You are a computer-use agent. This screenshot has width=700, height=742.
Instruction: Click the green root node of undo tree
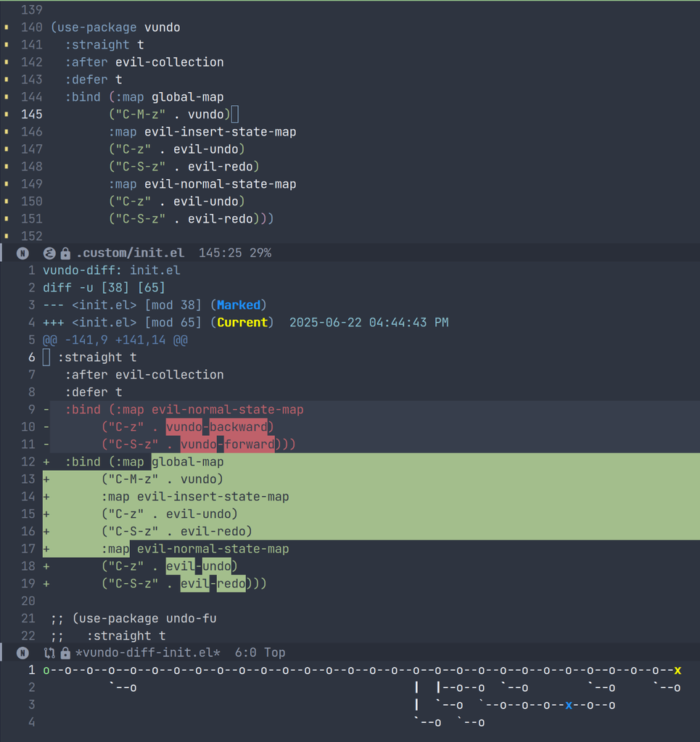46,670
